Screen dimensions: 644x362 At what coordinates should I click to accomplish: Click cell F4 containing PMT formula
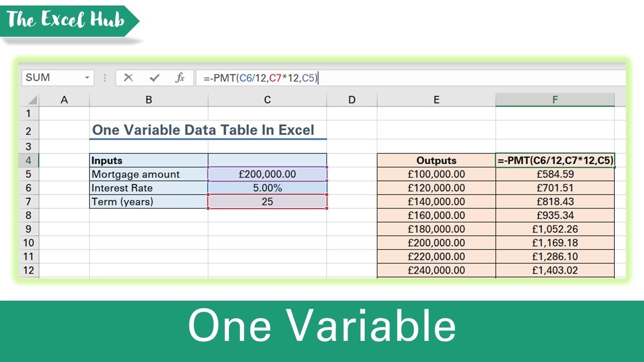point(555,160)
